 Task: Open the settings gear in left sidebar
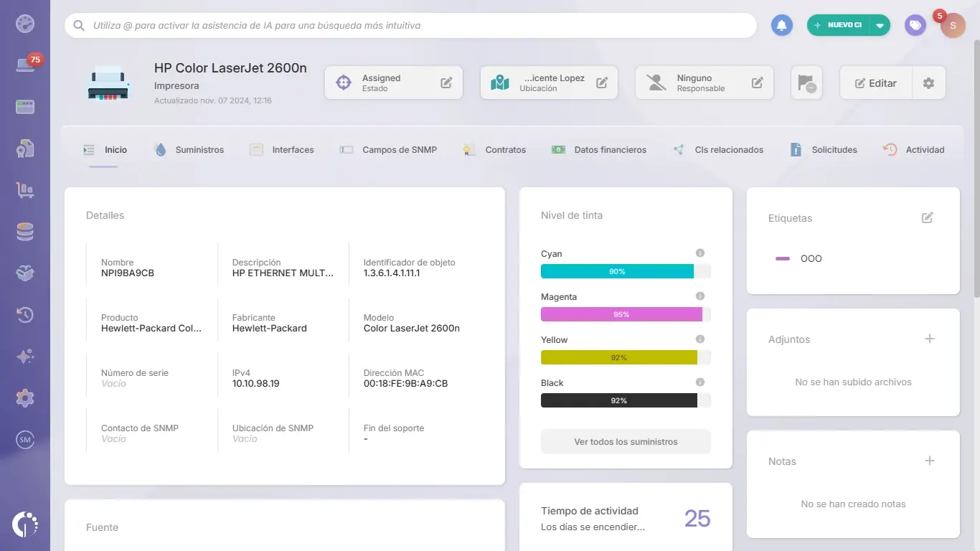click(25, 398)
